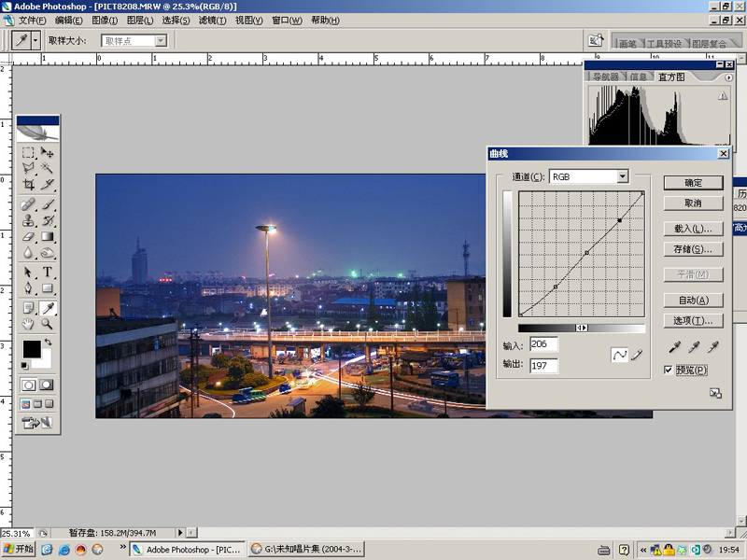Swap foreground and background colors
747x560 pixels.
click(x=49, y=343)
